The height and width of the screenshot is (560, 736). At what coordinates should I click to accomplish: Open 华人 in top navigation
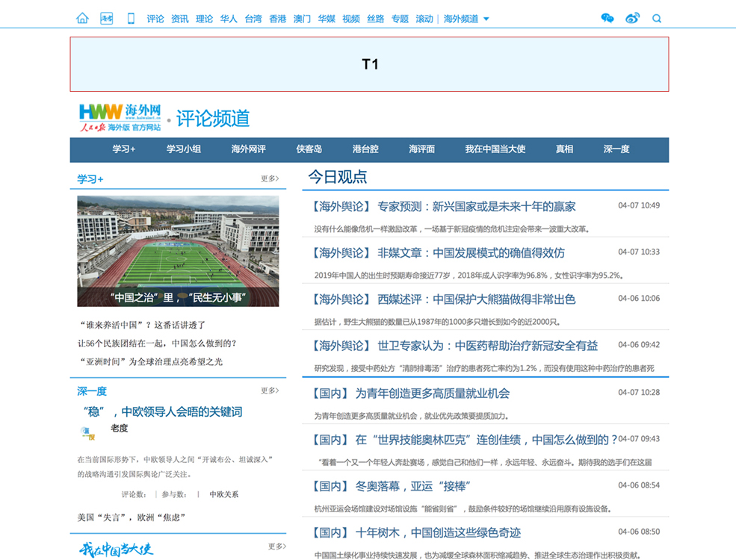[229, 19]
